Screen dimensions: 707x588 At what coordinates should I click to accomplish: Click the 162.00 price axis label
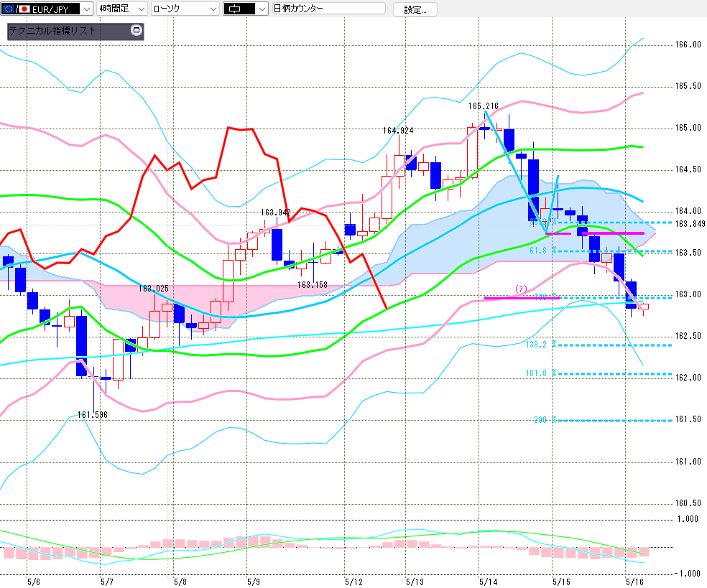coord(688,378)
